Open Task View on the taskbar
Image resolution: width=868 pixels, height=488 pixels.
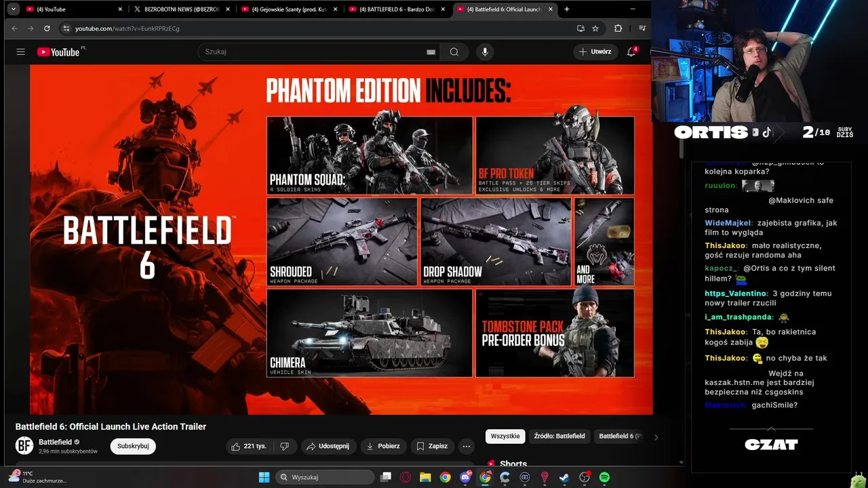point(386,477)
